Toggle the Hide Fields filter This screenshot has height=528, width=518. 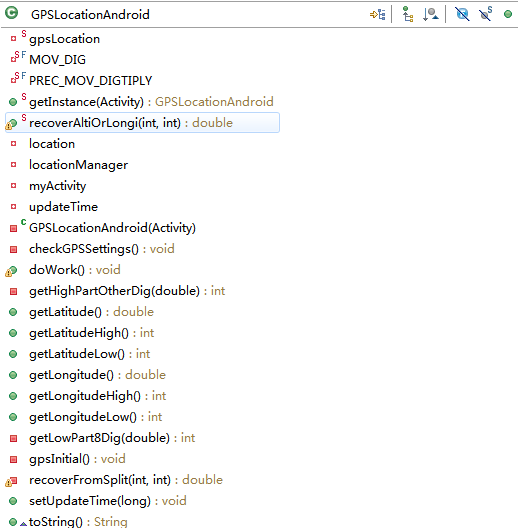coord(462,14)
